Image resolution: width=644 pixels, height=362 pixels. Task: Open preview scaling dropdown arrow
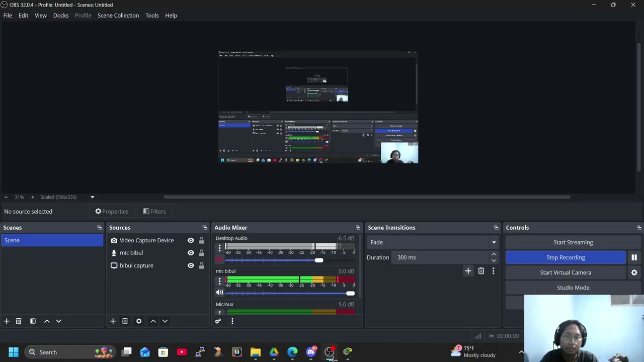pyautogui.click(x=92, y=197)
